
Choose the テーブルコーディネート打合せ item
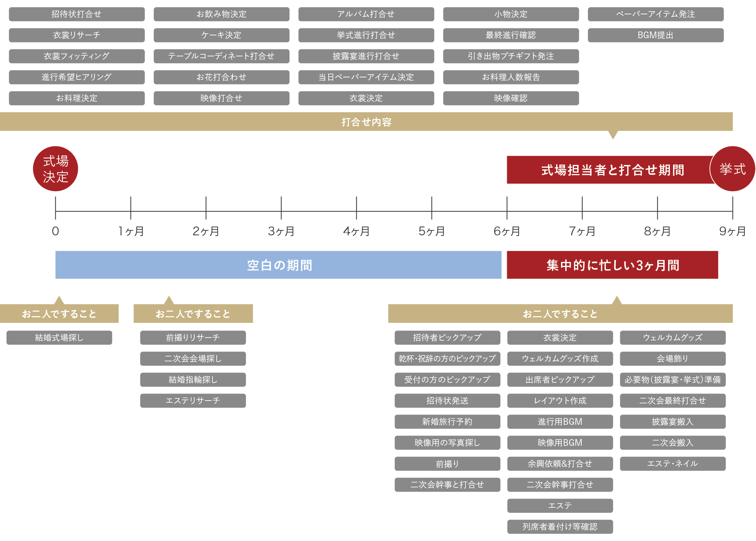[x=222, y=56]
